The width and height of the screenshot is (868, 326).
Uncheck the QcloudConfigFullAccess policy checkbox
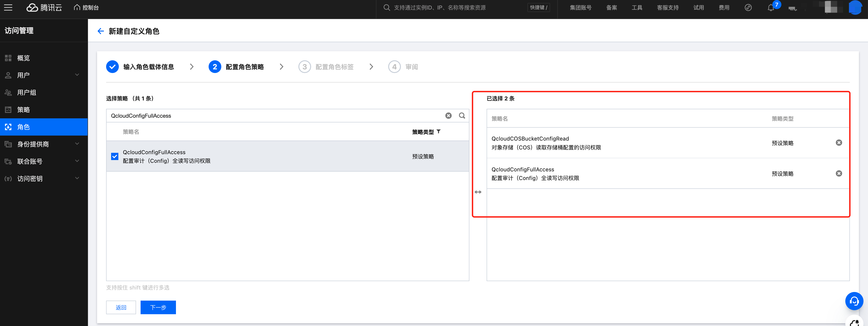point(115,156)
